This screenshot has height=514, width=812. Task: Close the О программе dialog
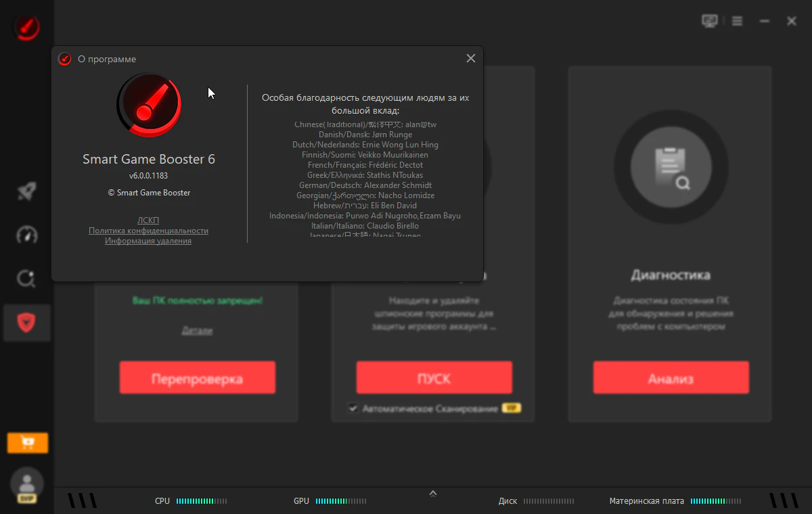coord(471,59)
